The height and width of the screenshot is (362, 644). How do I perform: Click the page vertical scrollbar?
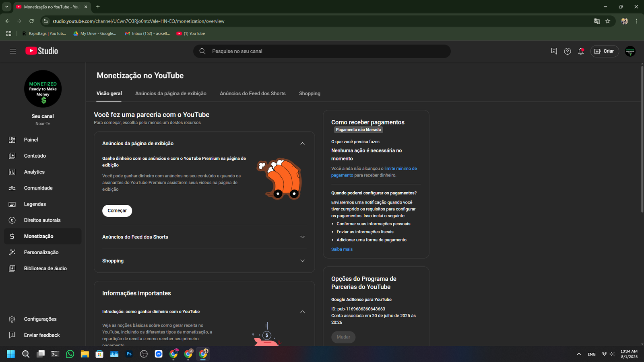[x=642, y=139]
